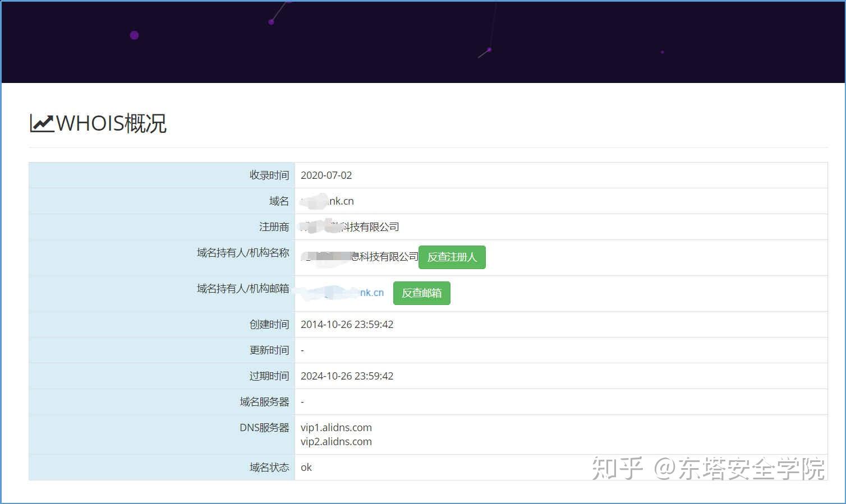846x504 pixels.
Task: Select the 域名服务器 label cell
Action: (264, 401)
